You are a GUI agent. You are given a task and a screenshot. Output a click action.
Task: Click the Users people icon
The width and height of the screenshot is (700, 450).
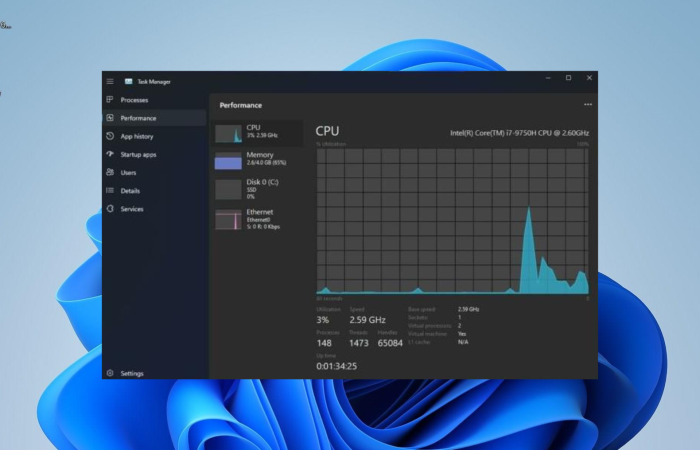[110, 172]
